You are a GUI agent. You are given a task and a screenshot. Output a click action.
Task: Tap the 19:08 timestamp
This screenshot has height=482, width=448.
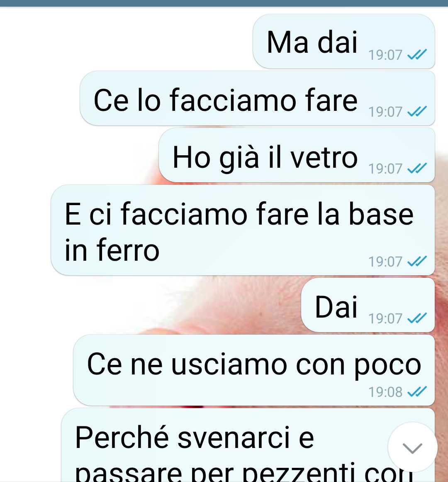pyautogui.click(x=385, y=392)
